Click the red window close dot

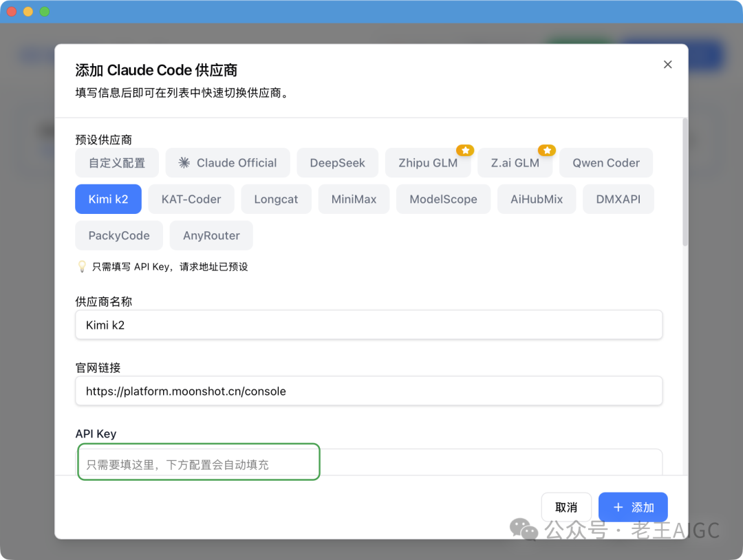pyautogui.click(x=12, y=12)
